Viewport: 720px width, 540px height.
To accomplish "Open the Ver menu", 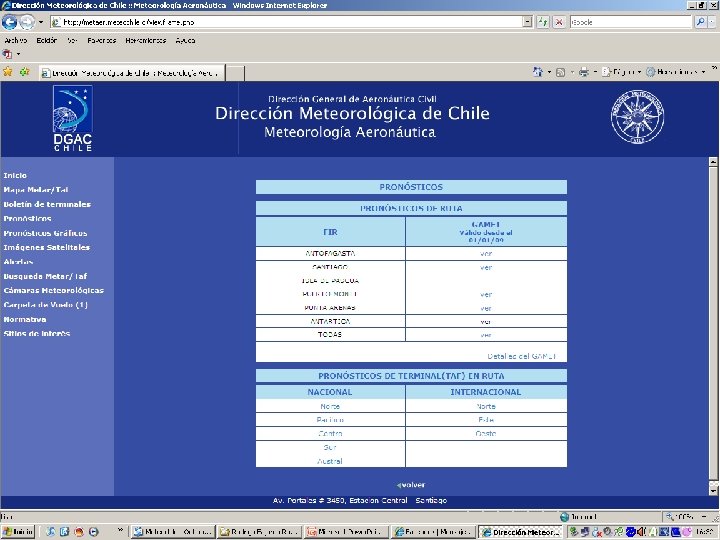I will pos(72,40).
